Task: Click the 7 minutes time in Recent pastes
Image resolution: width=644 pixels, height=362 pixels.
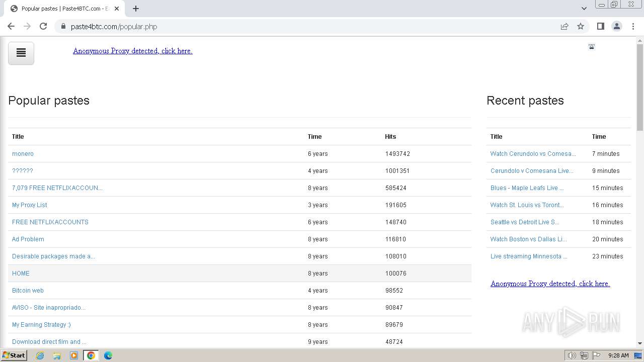Action: [606, 154]
